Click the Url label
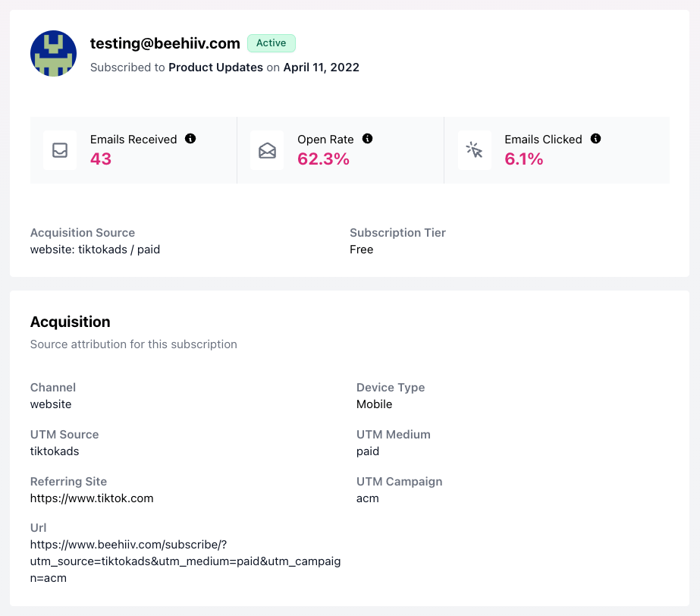This screenshot has height=616, width=700. point(38,527)
